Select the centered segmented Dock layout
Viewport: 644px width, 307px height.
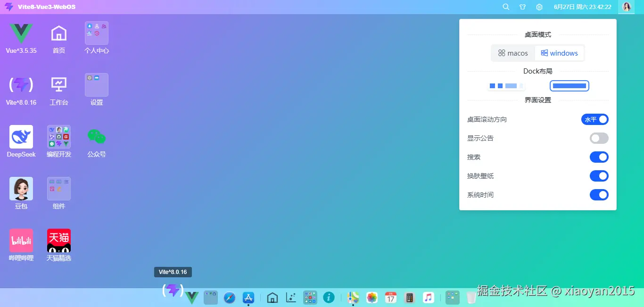click(506, 86)
